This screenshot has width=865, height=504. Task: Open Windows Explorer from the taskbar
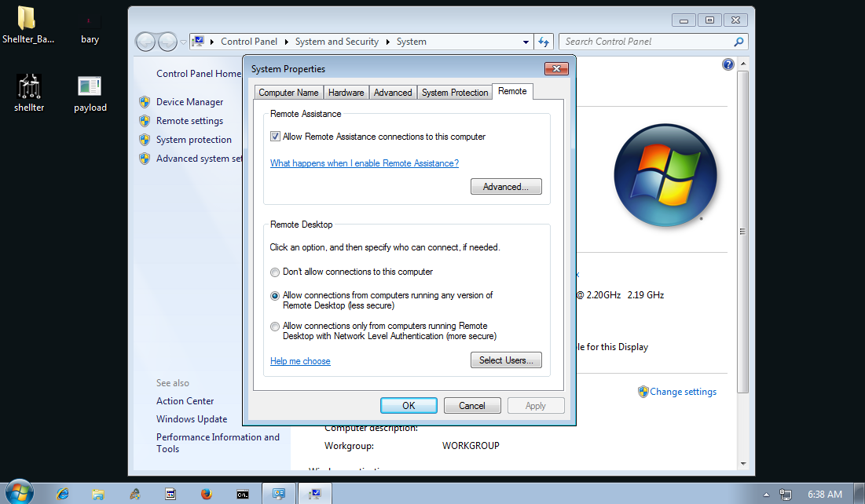98,494
